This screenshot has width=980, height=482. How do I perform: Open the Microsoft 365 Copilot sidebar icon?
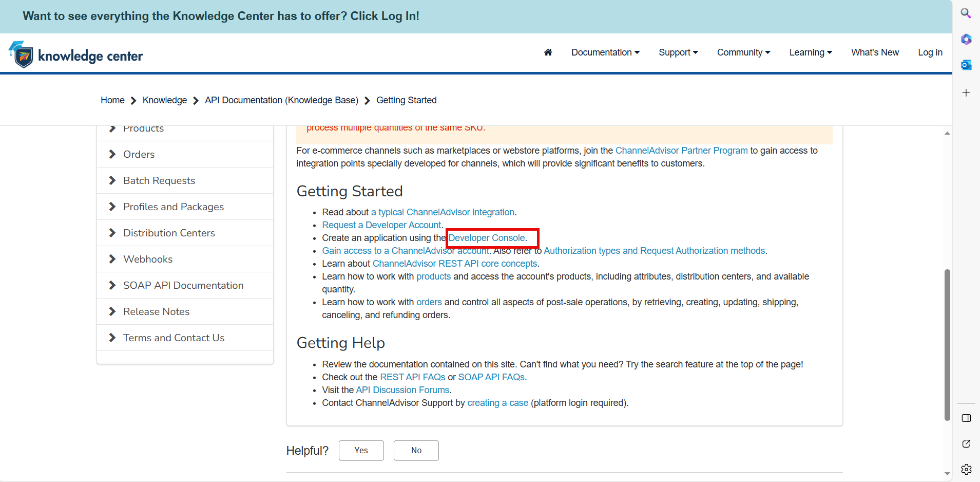coord(966,39)
